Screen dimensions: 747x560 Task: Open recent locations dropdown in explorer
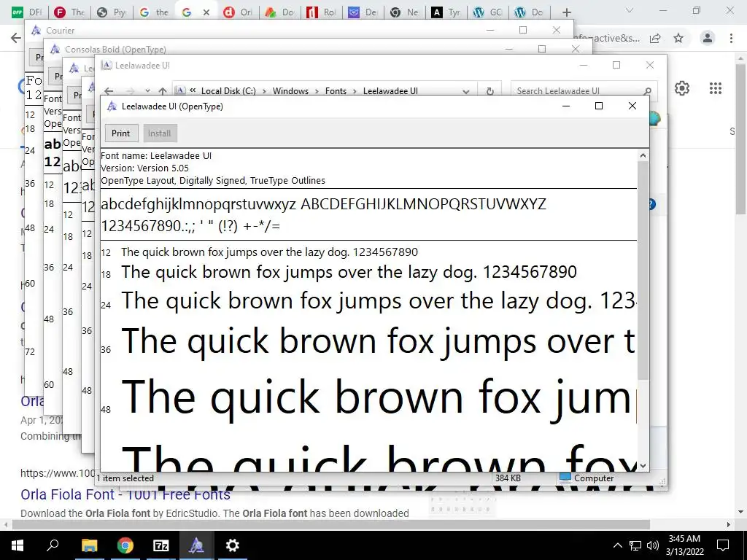pos(147,91)
